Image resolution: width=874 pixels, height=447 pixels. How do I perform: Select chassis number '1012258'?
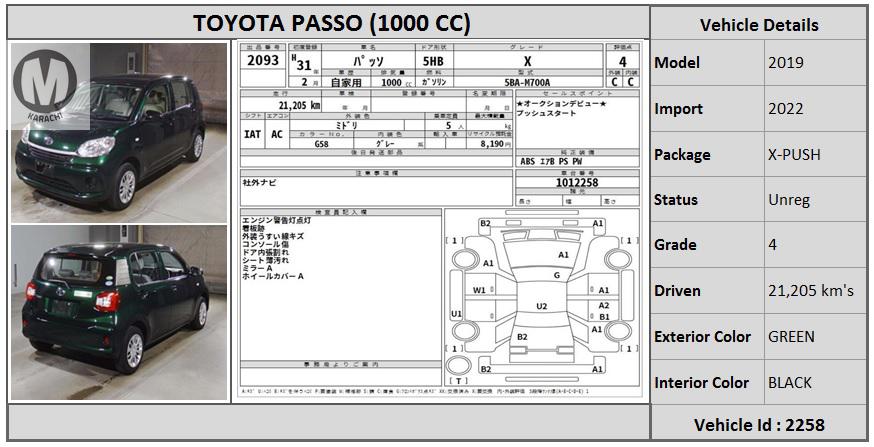(x=577, y=182)
